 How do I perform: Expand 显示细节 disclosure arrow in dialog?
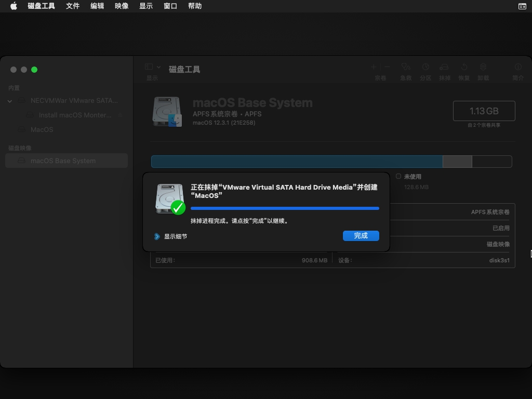(x=157, y=236)
